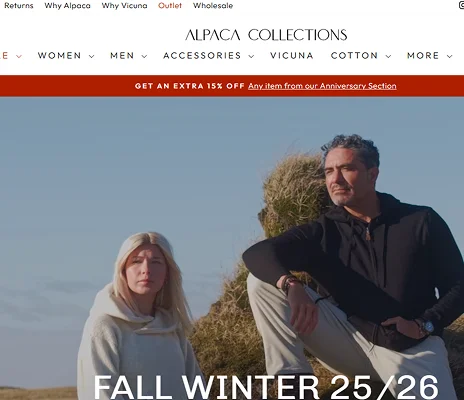
Task: Open the Wholesale link
Action: click(213, 6)
